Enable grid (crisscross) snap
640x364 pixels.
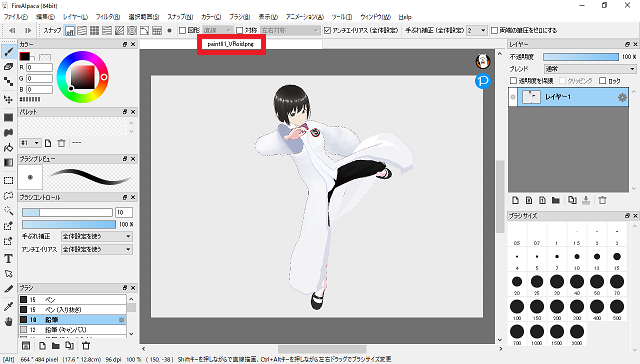pyautogui.click(x=94, y=31)
